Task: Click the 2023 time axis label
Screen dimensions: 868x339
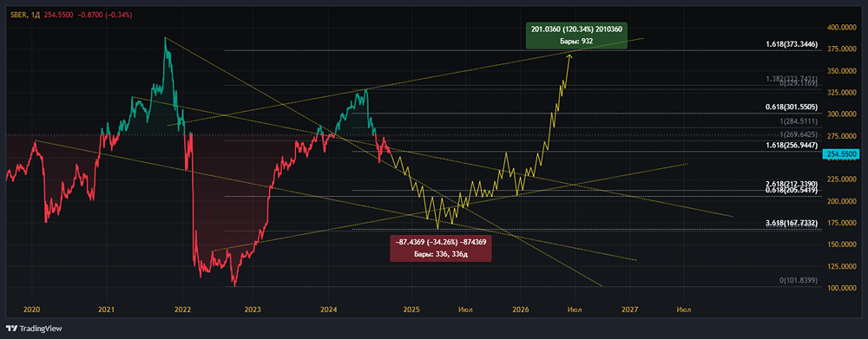Action: coord(253,310)
